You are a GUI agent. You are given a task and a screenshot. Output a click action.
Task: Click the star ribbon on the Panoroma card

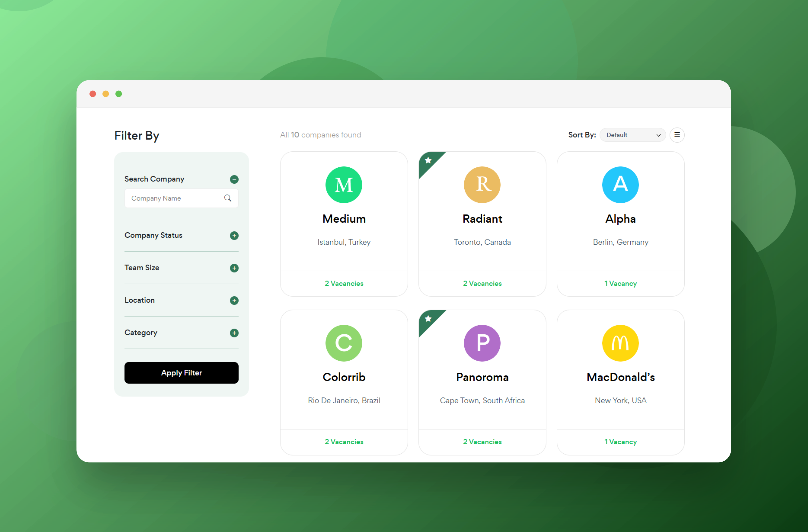coord(429,319)
